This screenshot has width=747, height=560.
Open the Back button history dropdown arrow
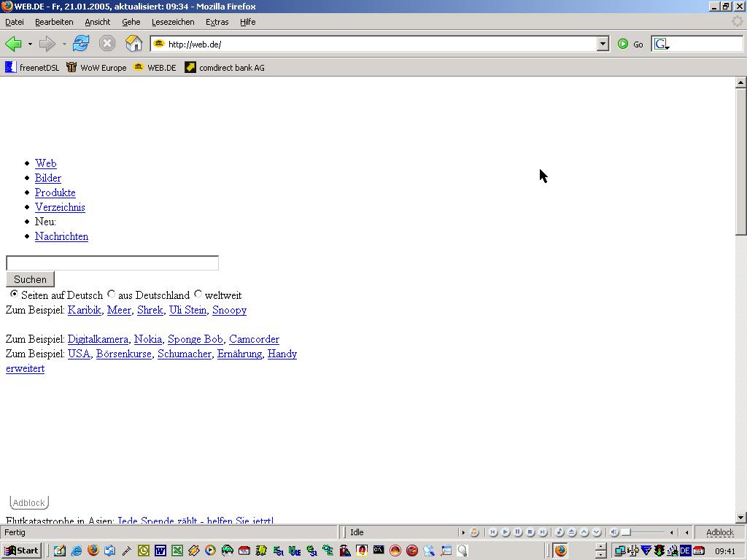point(30,44)
